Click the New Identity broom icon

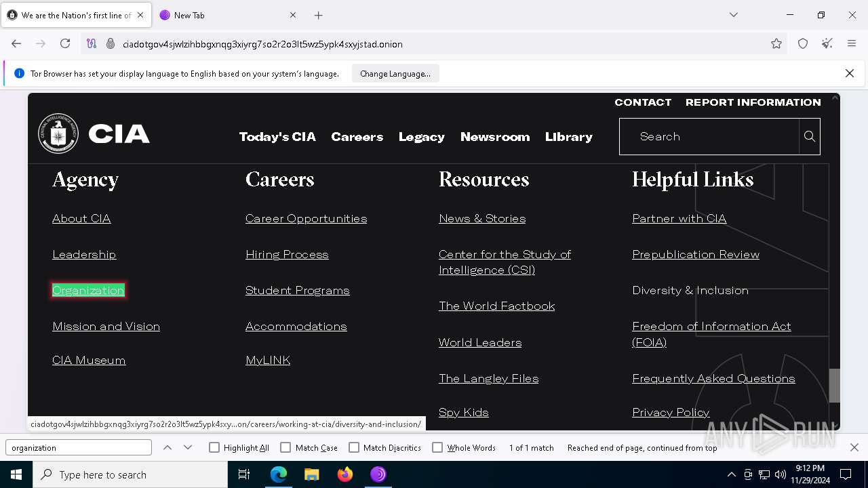click(827, 44)
